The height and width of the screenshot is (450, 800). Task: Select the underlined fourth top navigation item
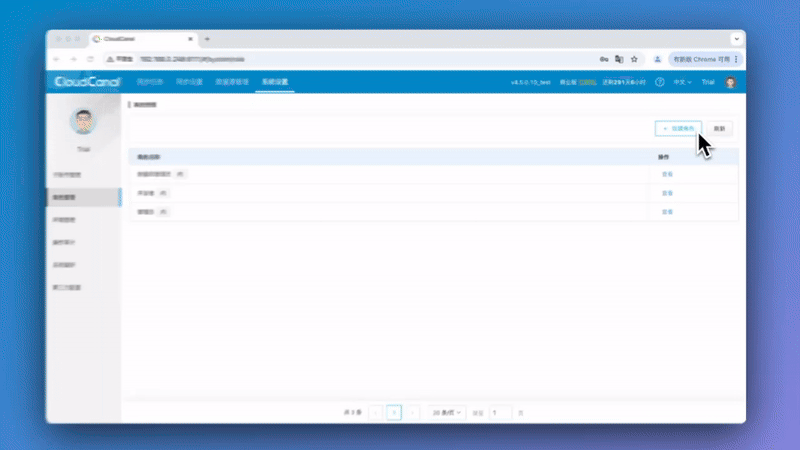275,82
